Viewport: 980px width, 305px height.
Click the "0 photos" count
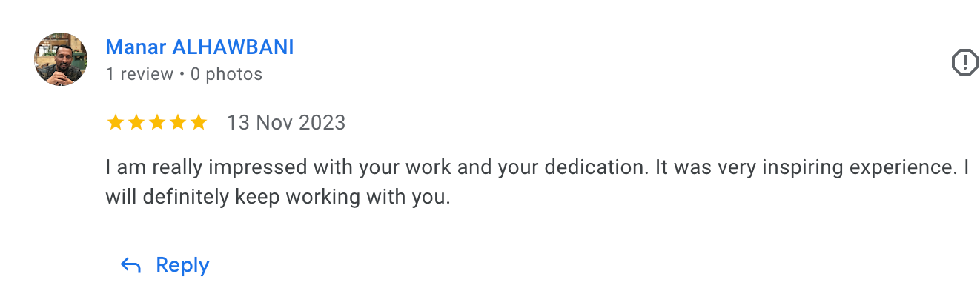226,74
